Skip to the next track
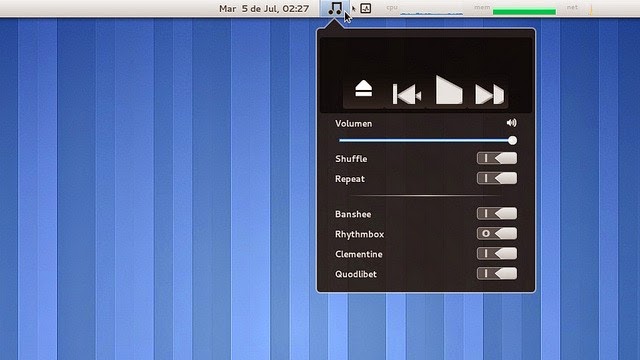 pos(489,94)
